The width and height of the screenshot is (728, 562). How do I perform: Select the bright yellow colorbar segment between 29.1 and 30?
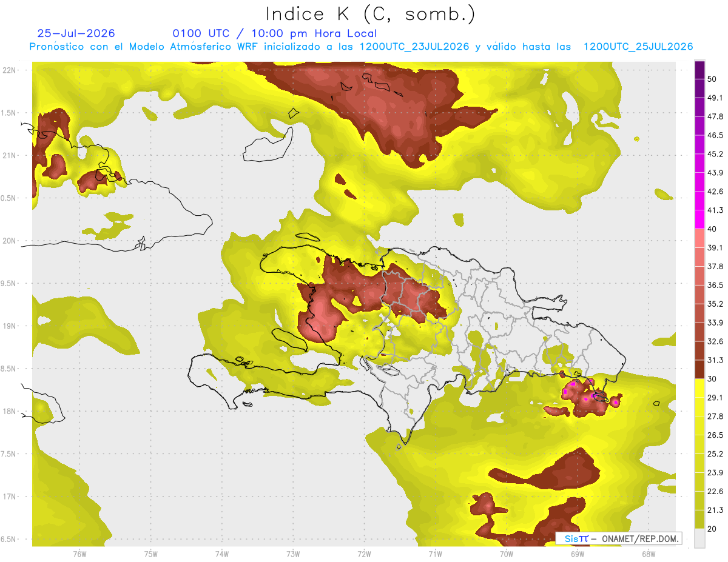click(x=699, y=388)
